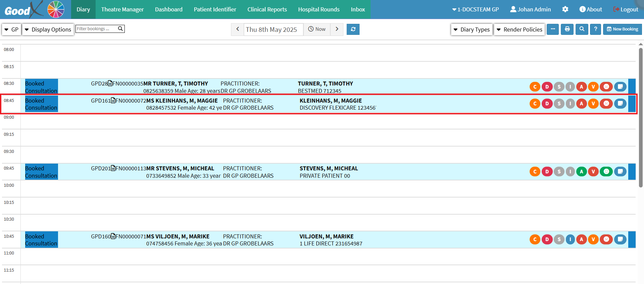644x284 pixels.
Task: Click PRIVATE PATIENT 00 text
Action: [x=325, y=176]
